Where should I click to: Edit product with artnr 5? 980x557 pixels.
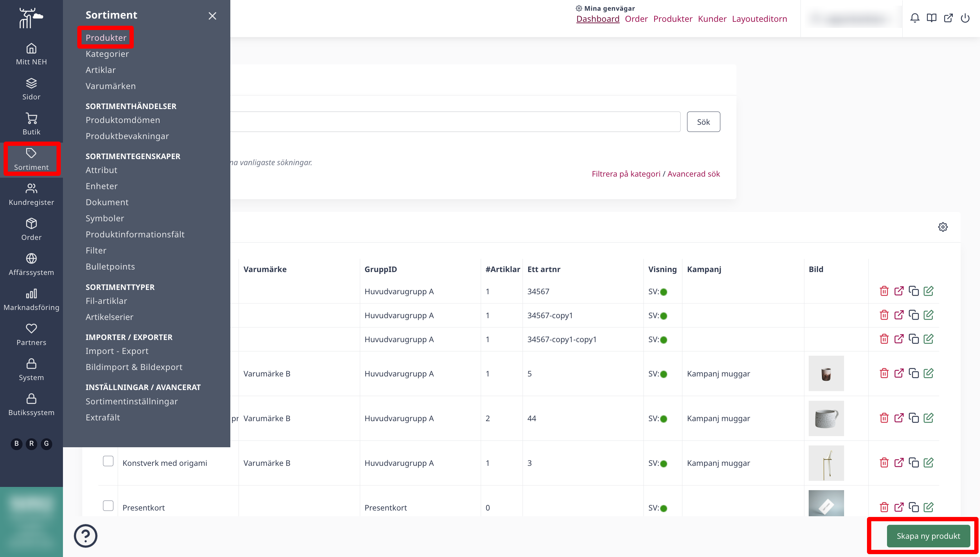click(x=928, y=373)
